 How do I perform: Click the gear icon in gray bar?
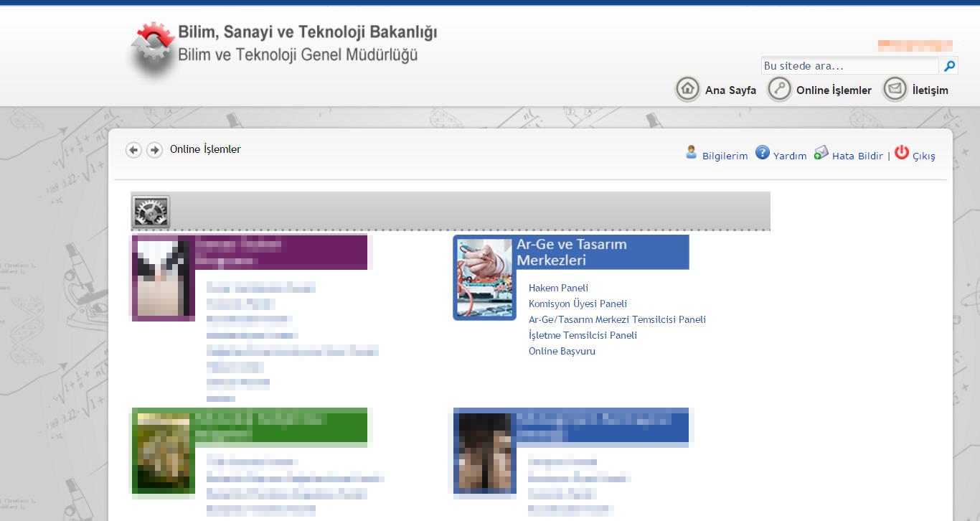click(x=151, y=212)
